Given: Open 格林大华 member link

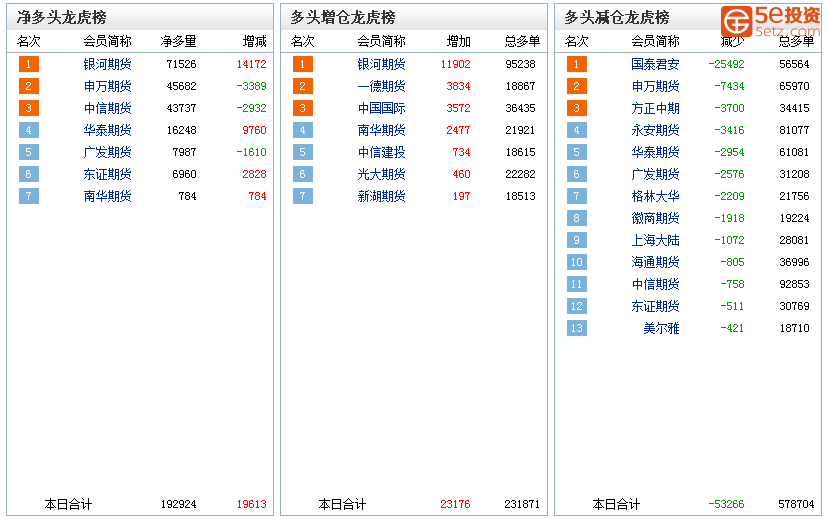Looking at the screenshot, I should [x=655, y=196].
